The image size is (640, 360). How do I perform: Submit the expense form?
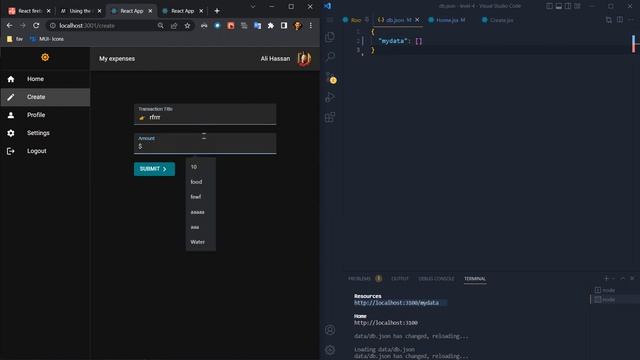coord(154,169)
